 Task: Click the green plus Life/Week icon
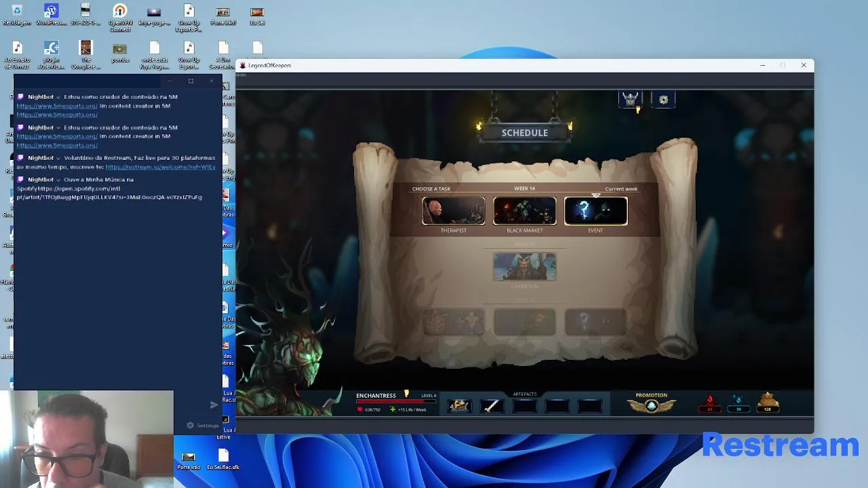click(393, 409)
